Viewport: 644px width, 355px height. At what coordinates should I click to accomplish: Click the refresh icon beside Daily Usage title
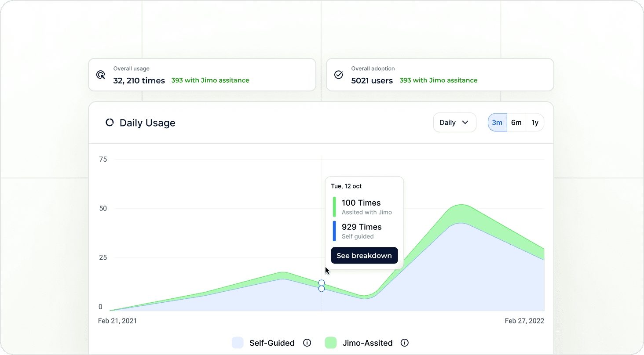109,123
